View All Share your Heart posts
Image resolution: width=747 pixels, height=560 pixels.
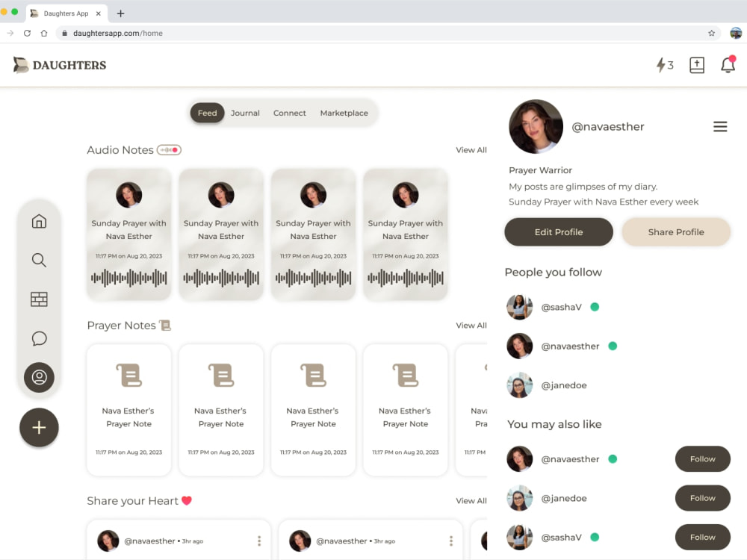coord(471,500)
